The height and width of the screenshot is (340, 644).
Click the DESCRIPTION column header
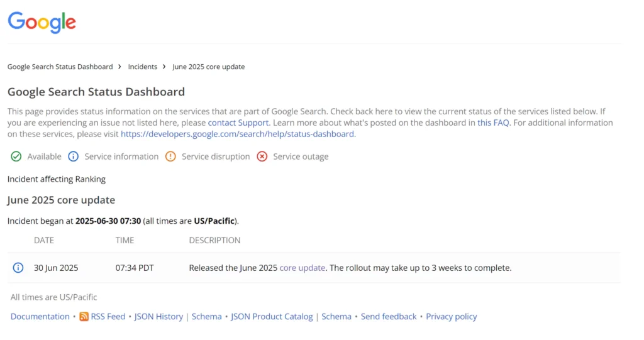click(215, 240)
